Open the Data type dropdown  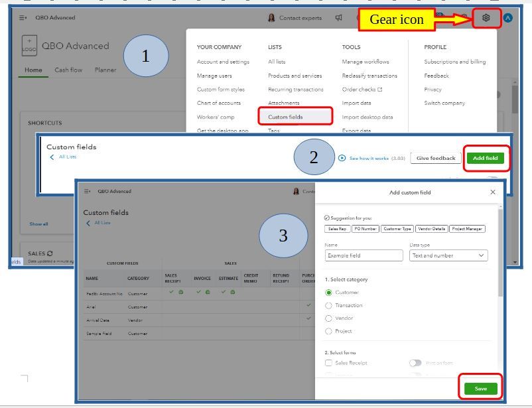[x=448, y=255]
